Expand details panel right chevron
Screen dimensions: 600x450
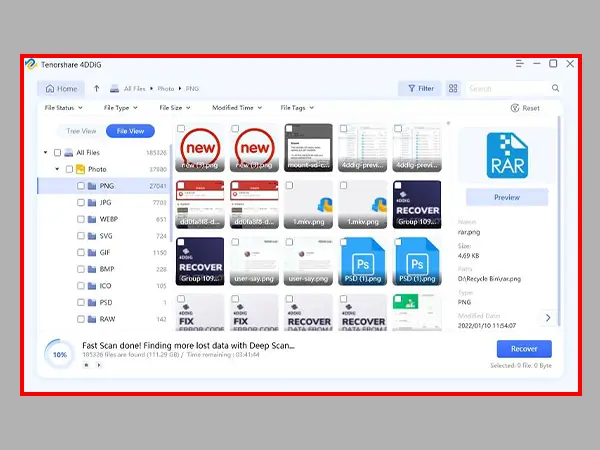pos(548,318)
